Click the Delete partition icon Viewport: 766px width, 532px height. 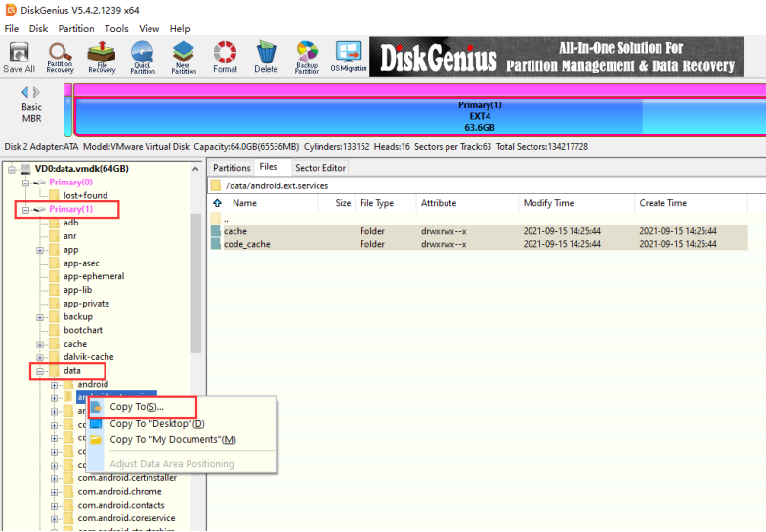[x=266, y=58]
